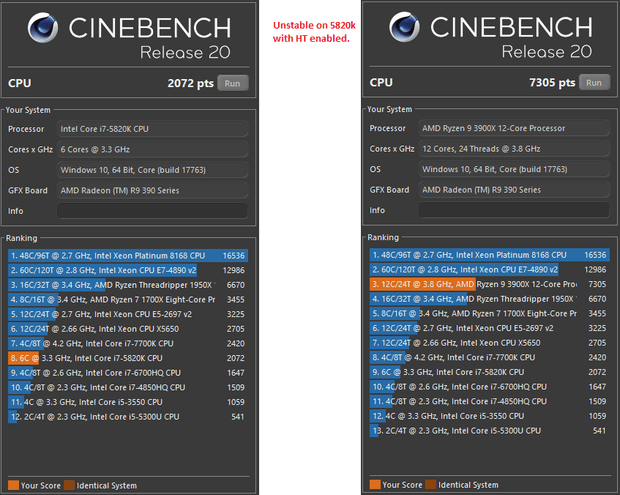
Task: Select left ranking row 11 Core i5-3550
Action: [x=128, y=402]
